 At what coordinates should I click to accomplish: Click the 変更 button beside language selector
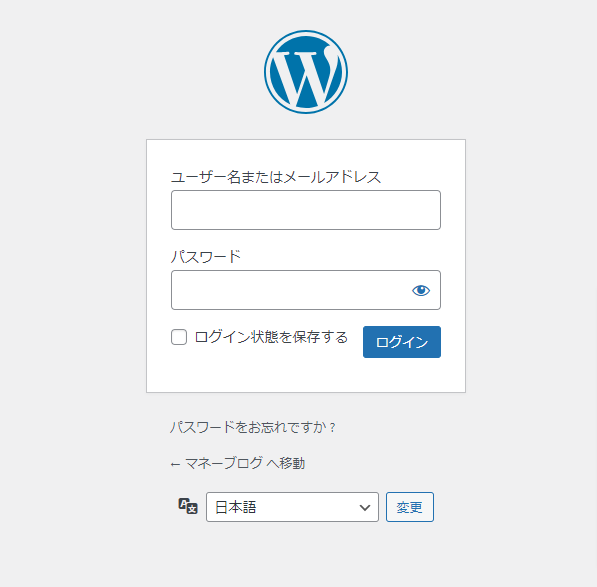410,507
